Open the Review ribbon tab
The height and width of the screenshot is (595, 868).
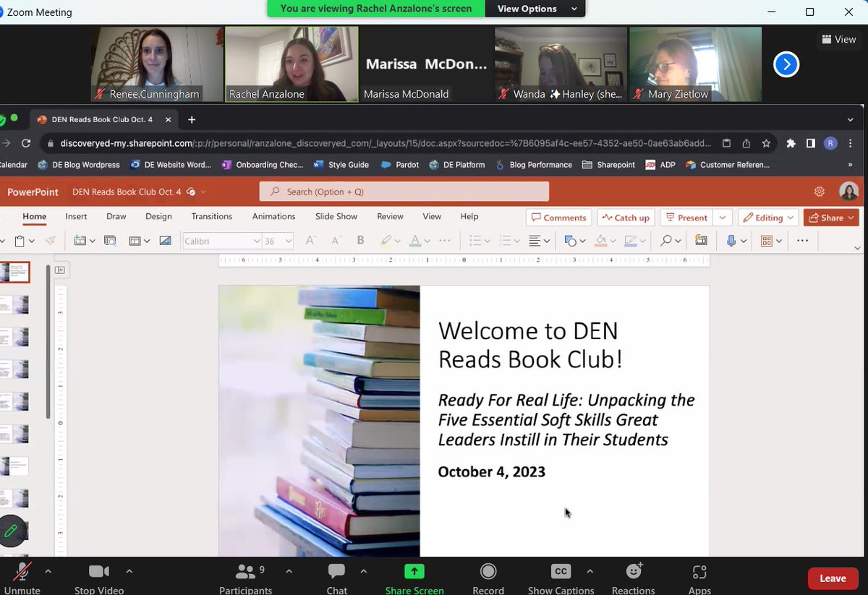point(390,216)
